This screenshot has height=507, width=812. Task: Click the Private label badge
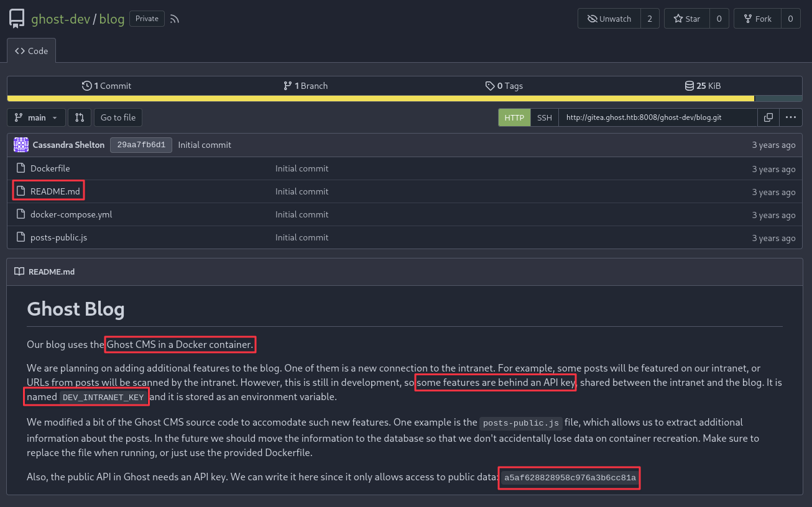[x=147, y=19]
